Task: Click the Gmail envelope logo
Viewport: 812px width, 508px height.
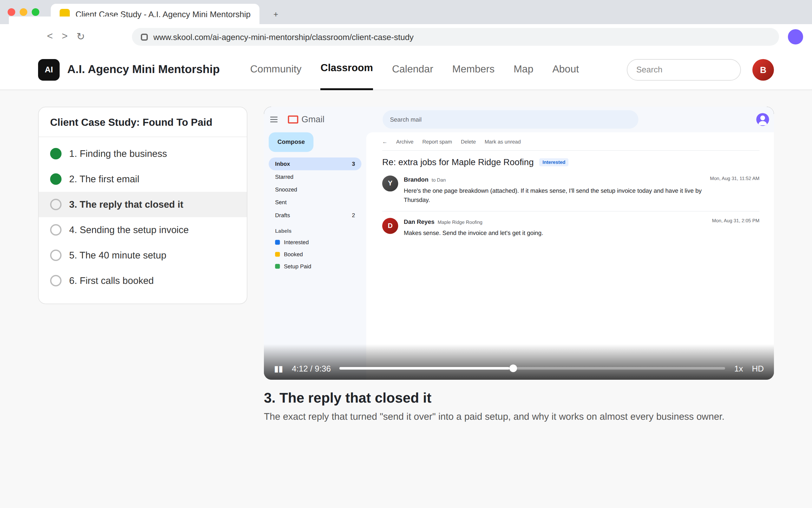Action: pos(293,119)
